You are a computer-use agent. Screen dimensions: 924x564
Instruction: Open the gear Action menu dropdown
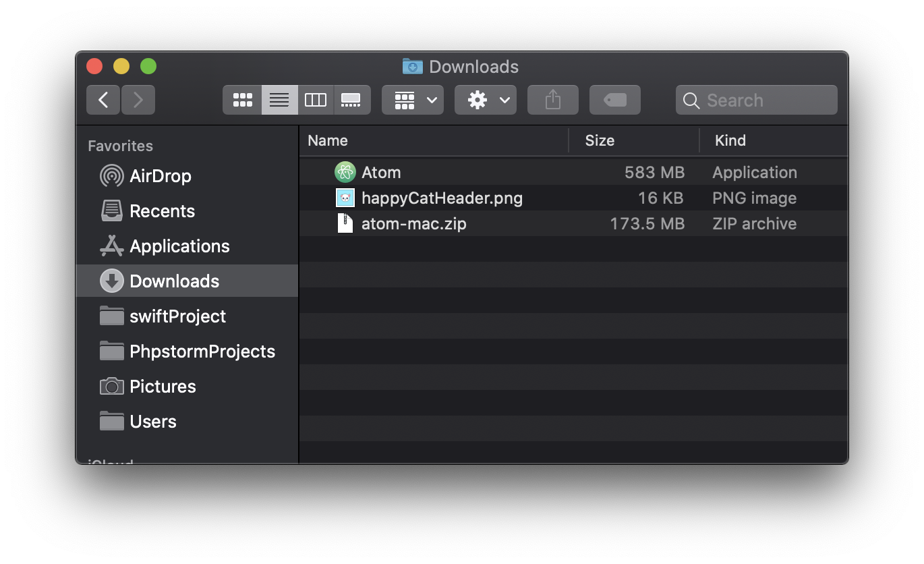(486, 100)
